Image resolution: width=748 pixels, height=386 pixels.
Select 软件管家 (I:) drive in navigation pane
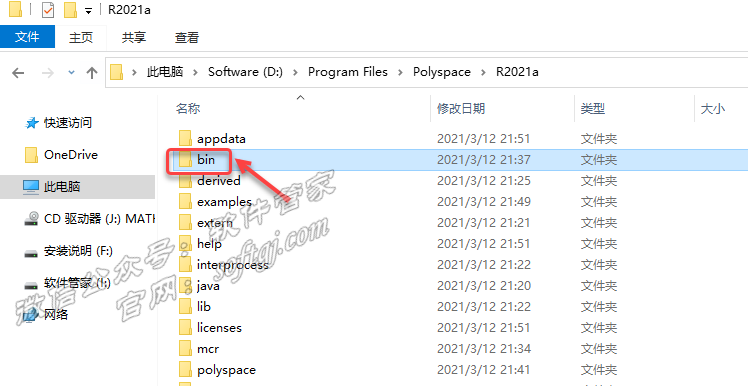pyautogui.click(x=77, y=283)
